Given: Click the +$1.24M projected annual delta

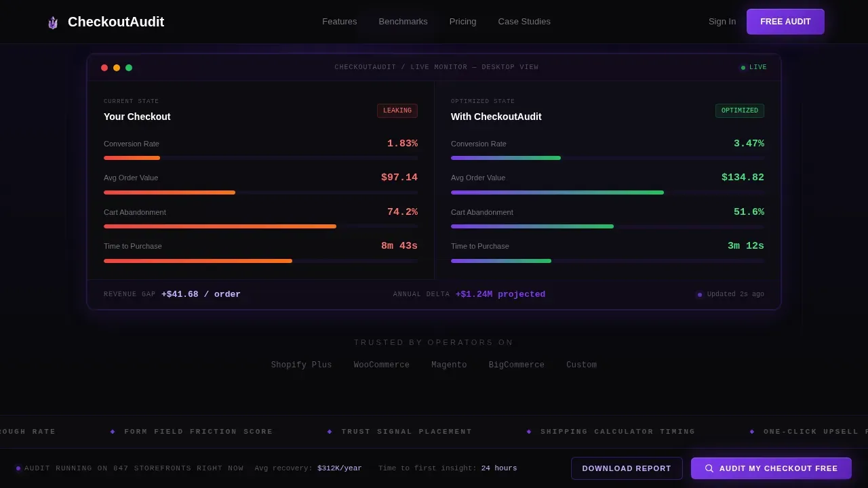Looking at the screenshot, I should point(500,294).
